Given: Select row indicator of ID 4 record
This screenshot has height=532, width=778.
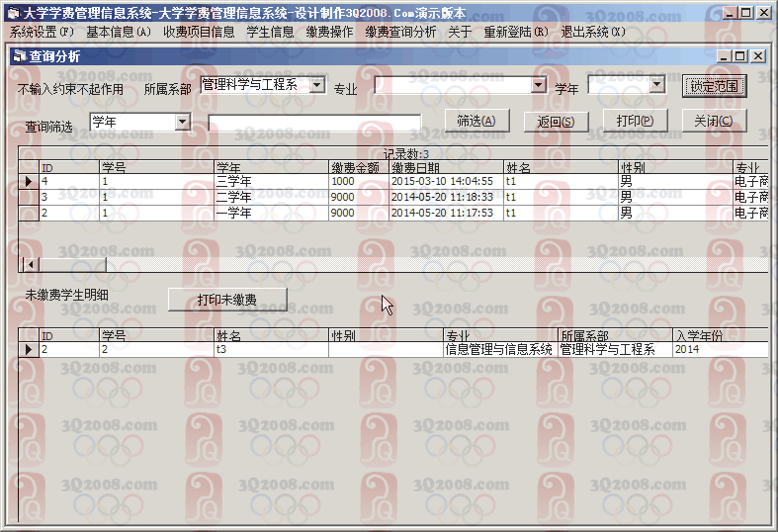Looking at the screenshot, I should [x=29, y=181].
